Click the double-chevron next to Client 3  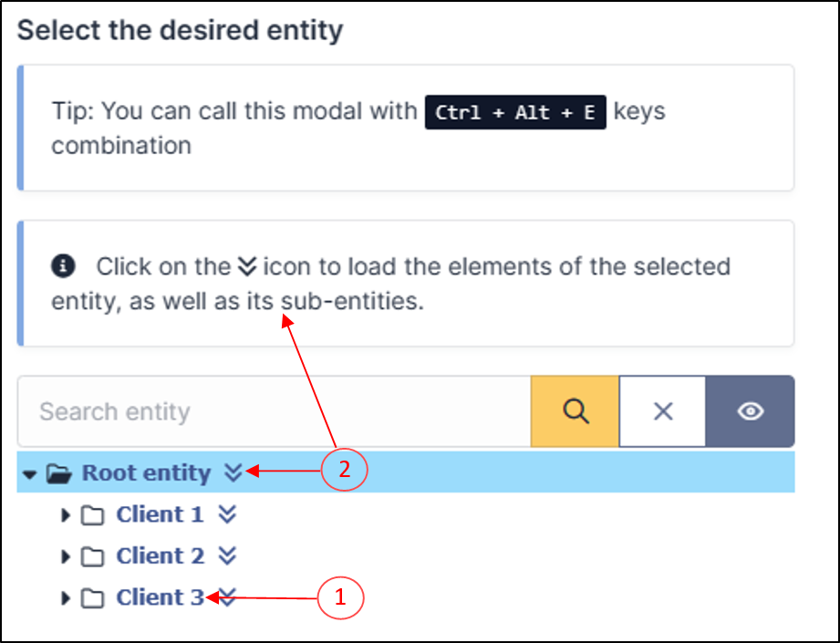click(x=227, y=596)
